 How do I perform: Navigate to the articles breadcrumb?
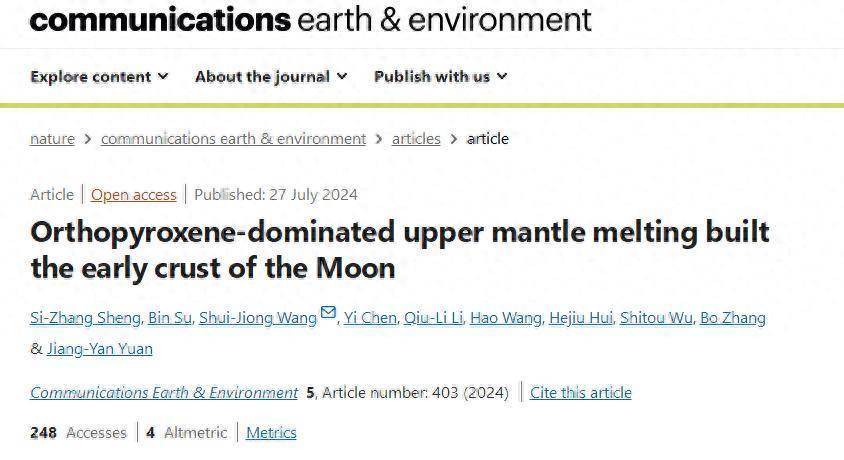[x=416, y=139]
